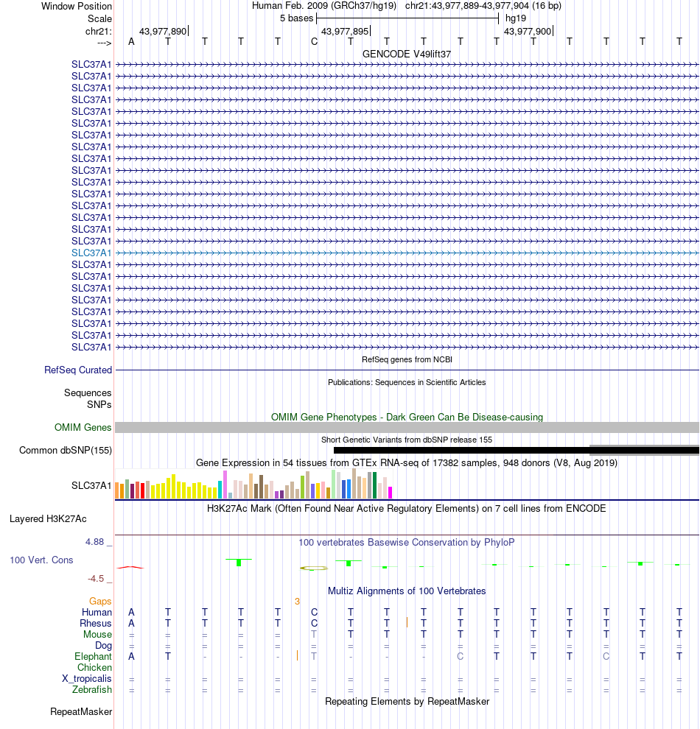Select the Chicken alignment row label
The width and height of the screenshot is (700, 729).
point(94,668)
